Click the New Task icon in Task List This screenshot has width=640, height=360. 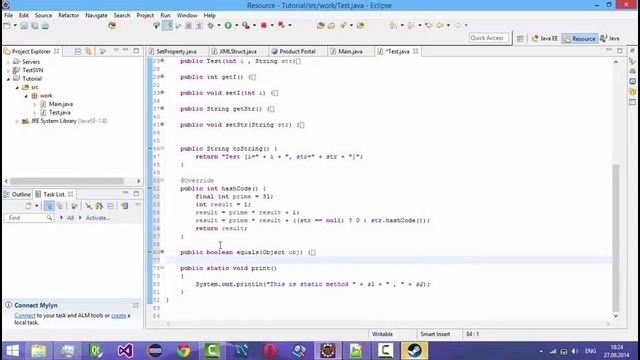pyautogui.click(x=28, y=206)
